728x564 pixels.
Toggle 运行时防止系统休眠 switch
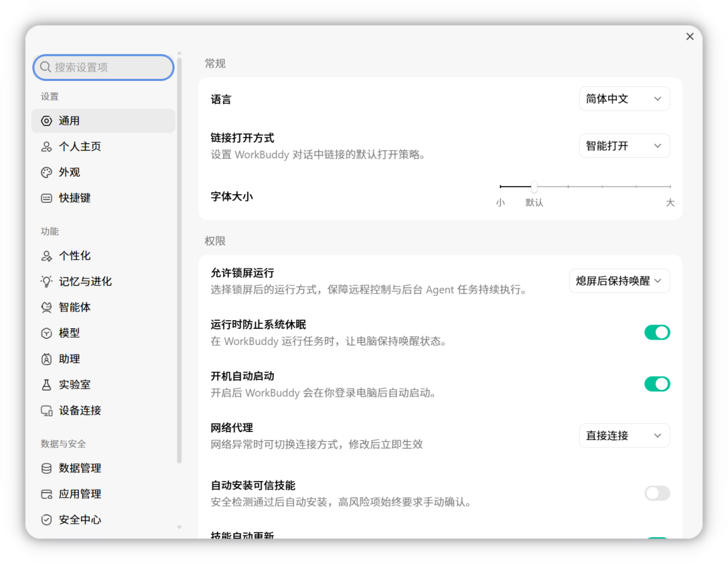tap(657, 332)
